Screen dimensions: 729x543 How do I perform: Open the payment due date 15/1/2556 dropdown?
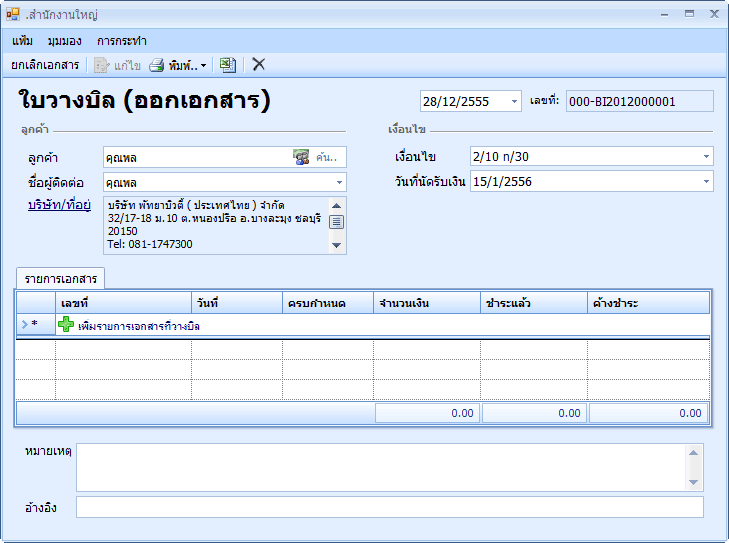[706, 182]
